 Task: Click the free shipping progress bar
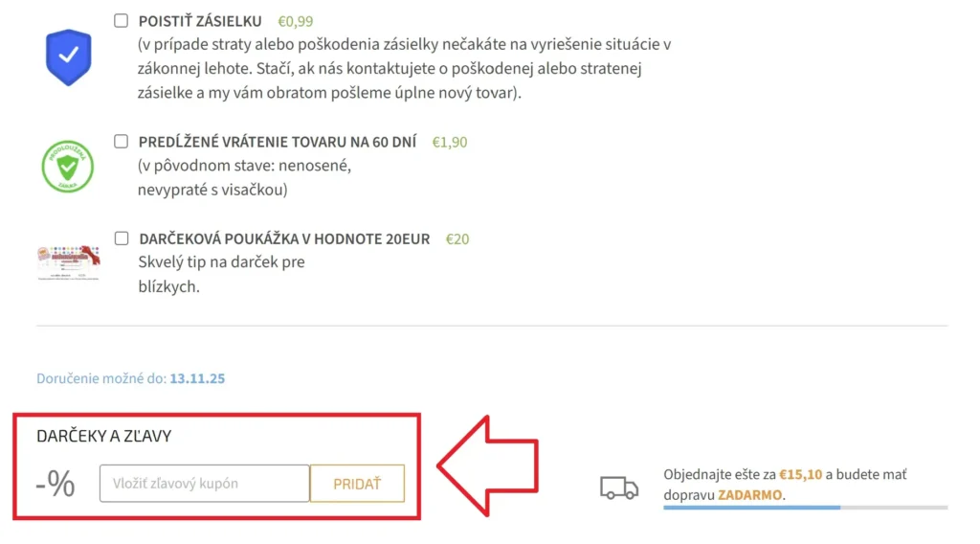[x=805, y=508]
